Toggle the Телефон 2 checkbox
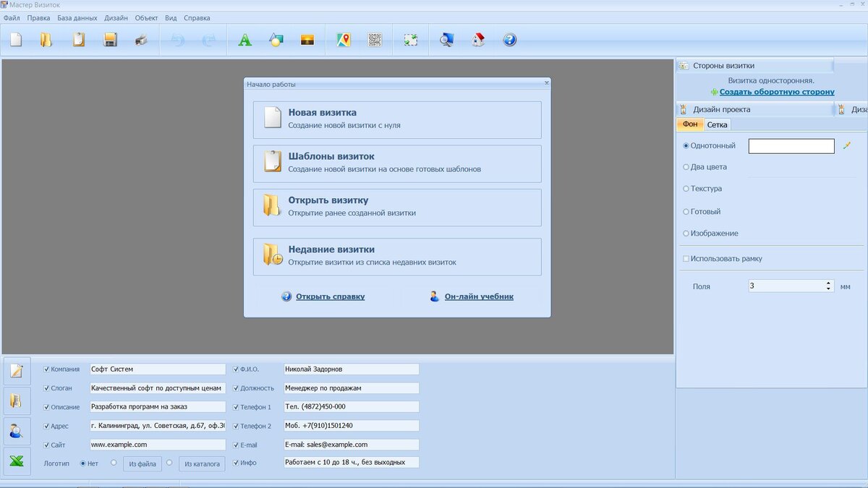Viewport: 868px width, 488px height. click(x=236, y=426)
